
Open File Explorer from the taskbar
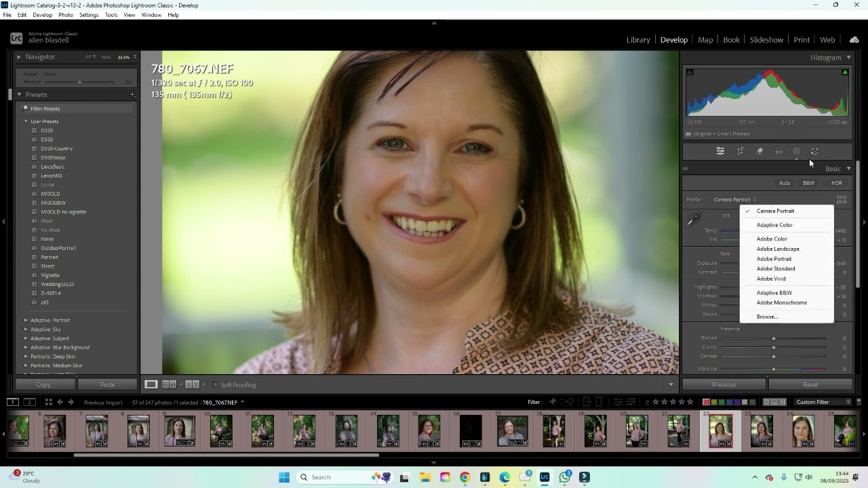point(425,477)
